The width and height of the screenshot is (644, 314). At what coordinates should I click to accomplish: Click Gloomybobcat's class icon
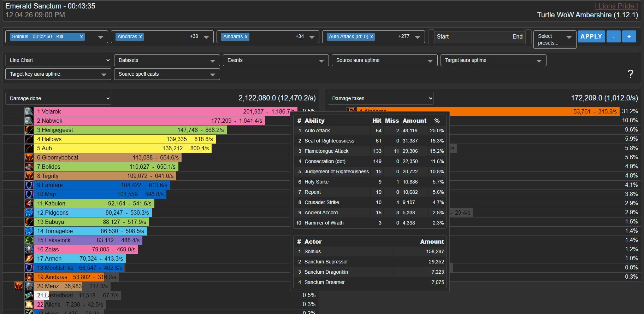(x=29, y=157)
